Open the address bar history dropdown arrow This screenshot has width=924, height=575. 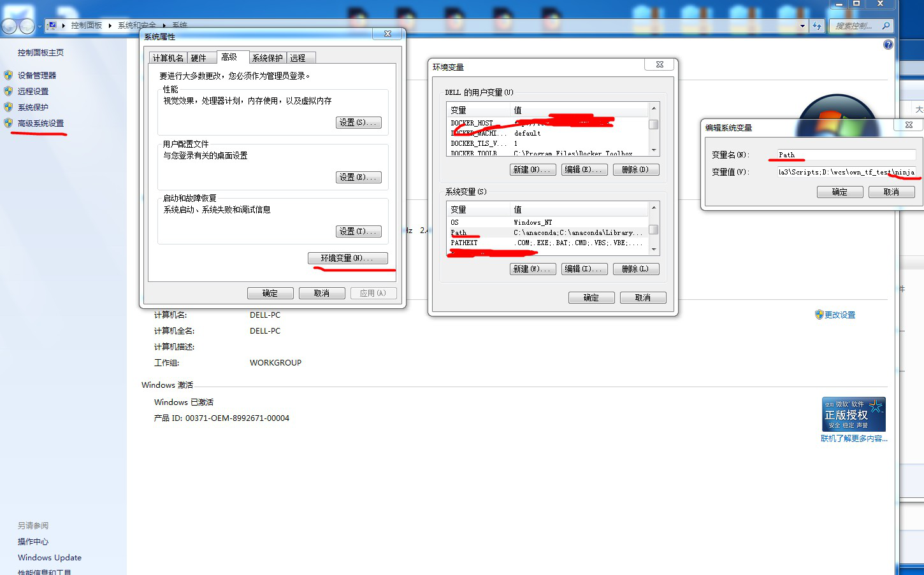point(802,25)
